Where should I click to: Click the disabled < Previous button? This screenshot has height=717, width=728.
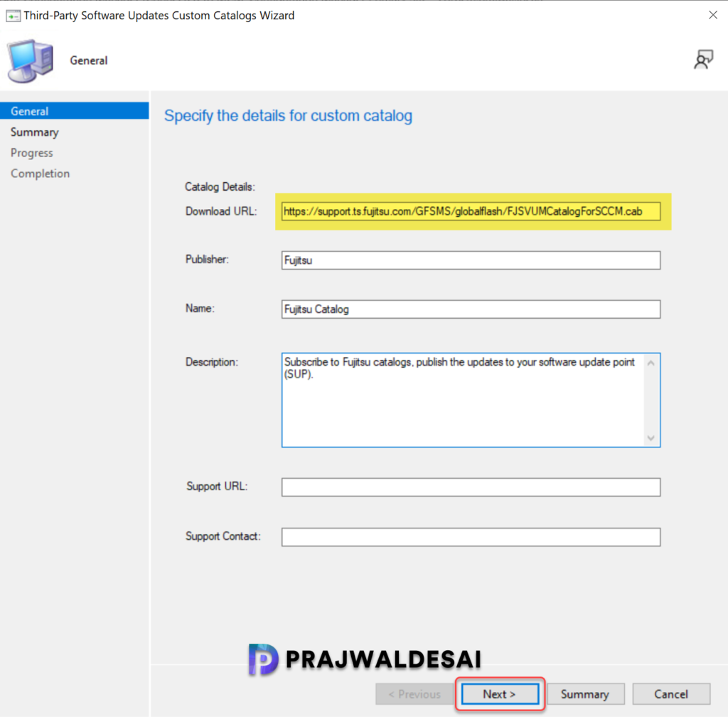point(414,694)
